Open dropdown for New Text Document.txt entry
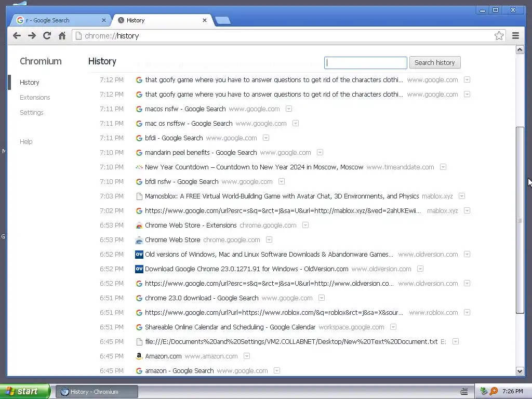The height and width of the screenshot is (399, 532). [x=456, y=342]
